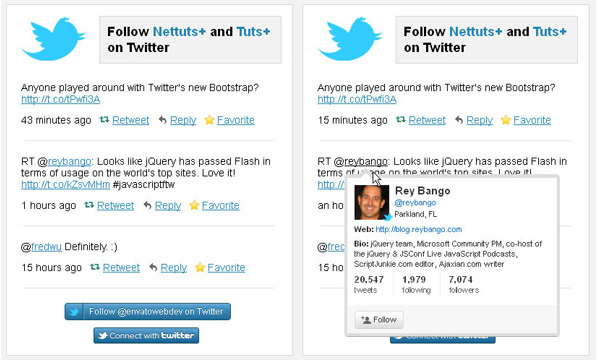Click Reply link on the 15 minutes ago tweet
Screen dimensions: 598x360
point(479,120)
